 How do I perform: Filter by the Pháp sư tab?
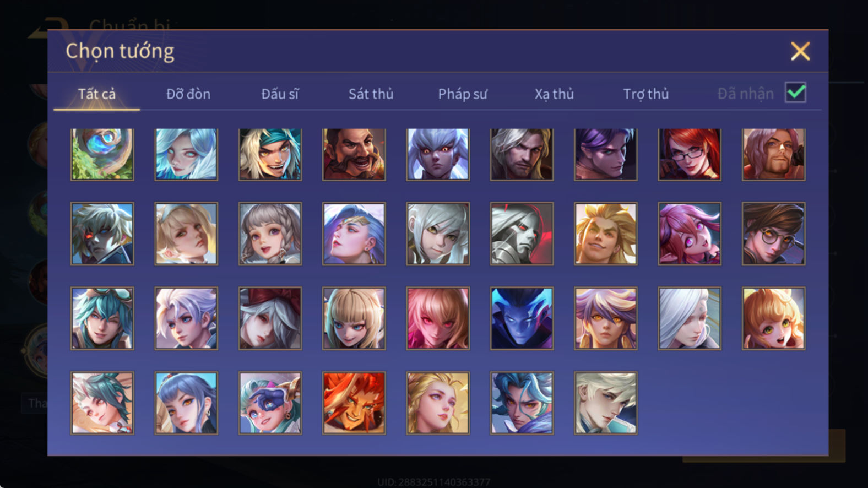[x=463, y=94]
